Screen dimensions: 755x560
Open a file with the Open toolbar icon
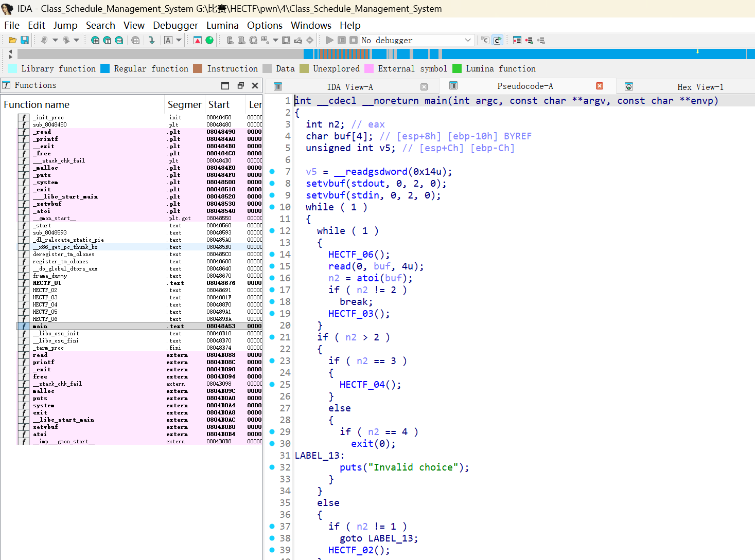click(12, 40)
